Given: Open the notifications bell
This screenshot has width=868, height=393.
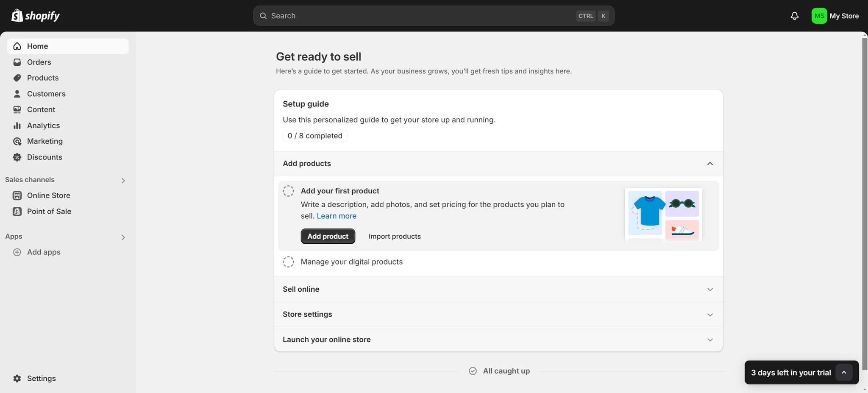Looking at the screenshot, I should click(794, 16).
